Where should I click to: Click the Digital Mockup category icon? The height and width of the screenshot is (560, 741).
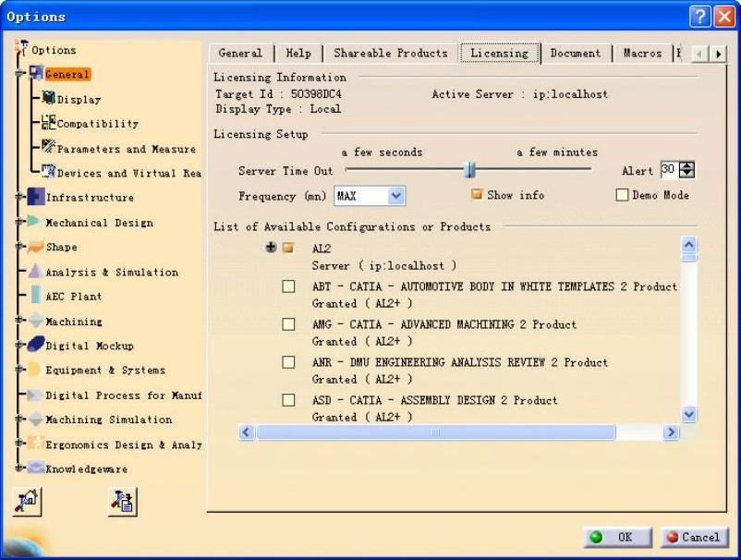pyautogui.click(x=36, y=344)
